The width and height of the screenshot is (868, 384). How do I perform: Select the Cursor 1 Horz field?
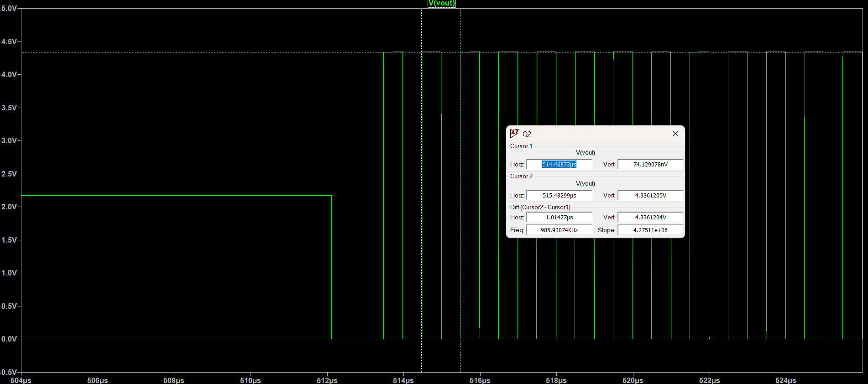click(559, 164)
